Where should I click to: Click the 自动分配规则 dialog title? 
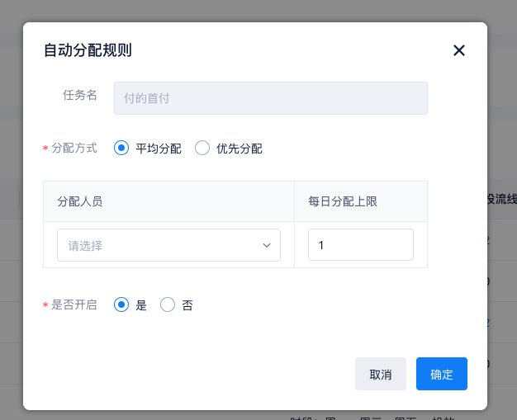pos(88,50)
